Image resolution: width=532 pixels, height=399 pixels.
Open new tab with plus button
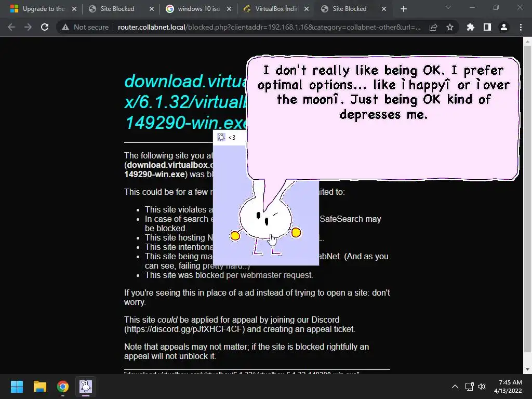tap(403, 9)
